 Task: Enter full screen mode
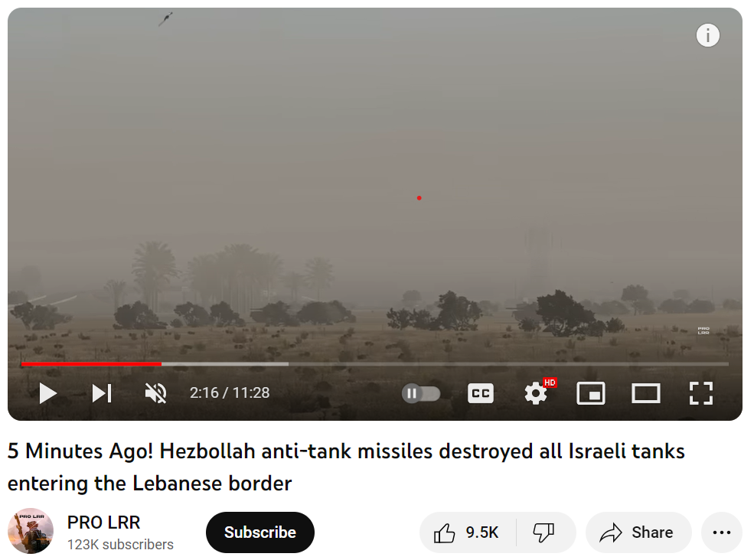700,393
